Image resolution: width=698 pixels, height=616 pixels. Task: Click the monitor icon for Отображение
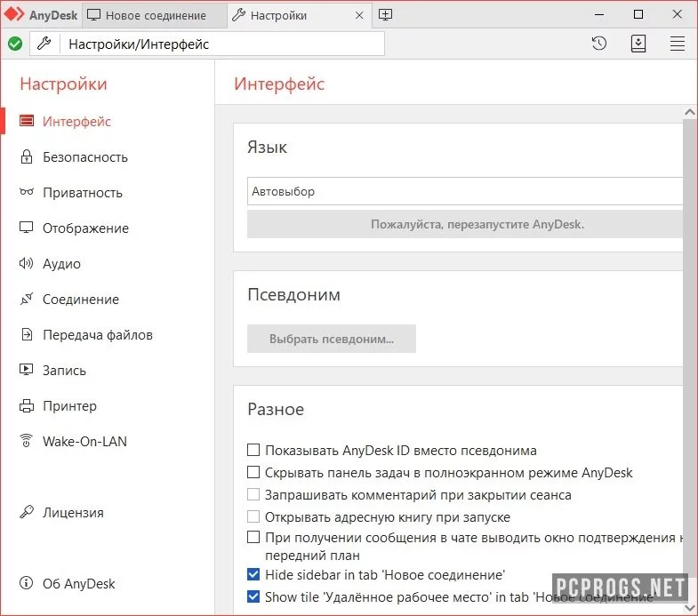[27, 228]
